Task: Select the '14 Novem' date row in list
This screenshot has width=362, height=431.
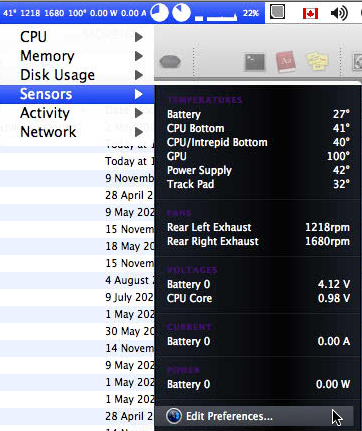Action: click(77, 348)
